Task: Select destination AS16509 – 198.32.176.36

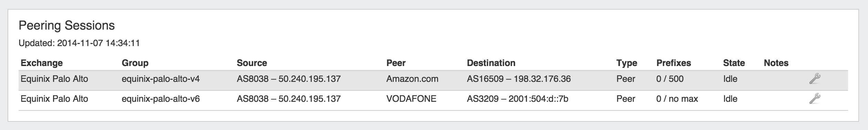Action: pyautogui.click(x=519, y=79)
